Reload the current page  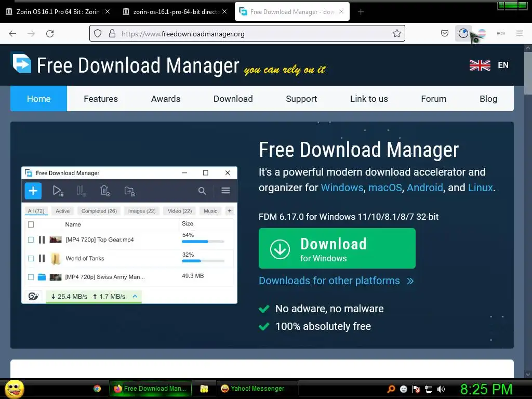(50, 34)
